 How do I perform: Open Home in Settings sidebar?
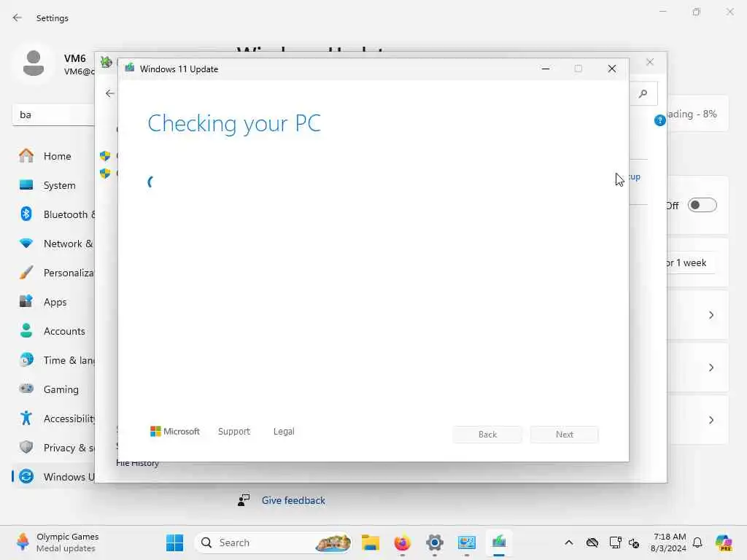point(53,156)
